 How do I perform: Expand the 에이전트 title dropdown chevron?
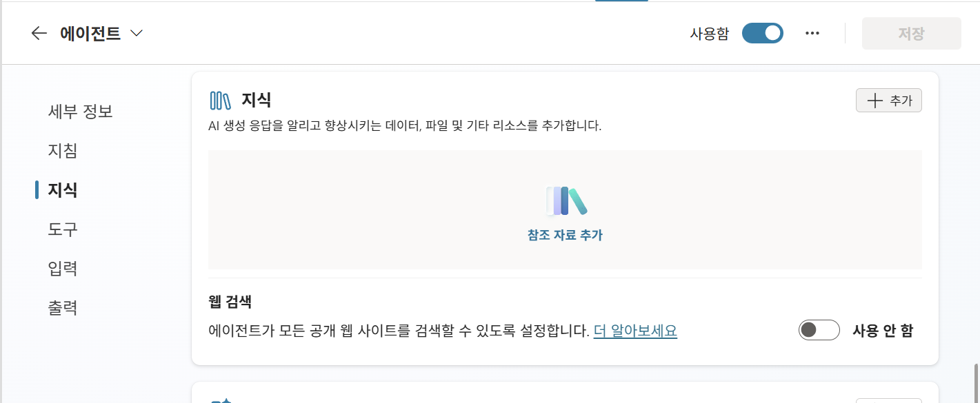pyautogui.click(x=137, y=33)
